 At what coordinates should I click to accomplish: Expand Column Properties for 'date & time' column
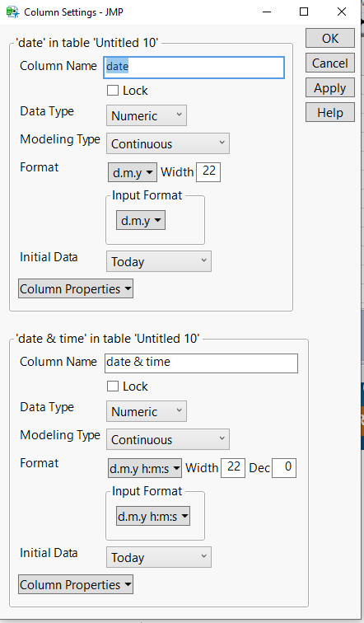pos(76,584)
